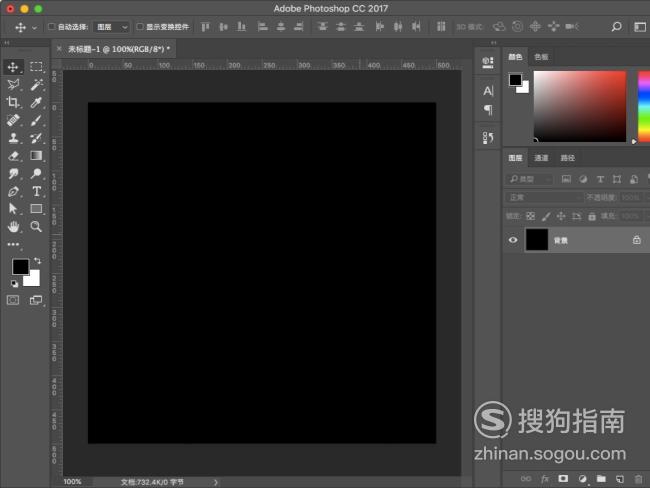Toggle pixel layer filter in Layers panel

point(566,179)
